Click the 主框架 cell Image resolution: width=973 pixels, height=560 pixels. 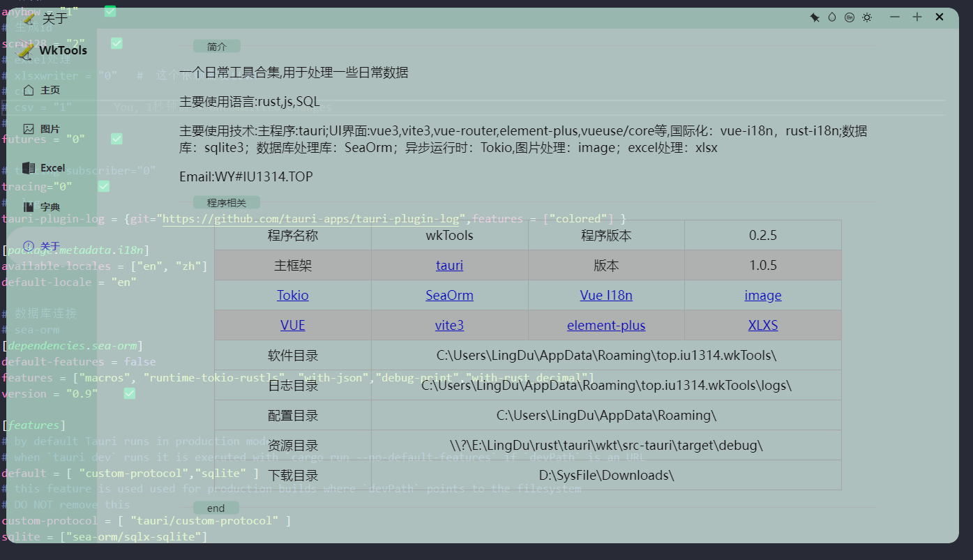click(x=293, y=266)
